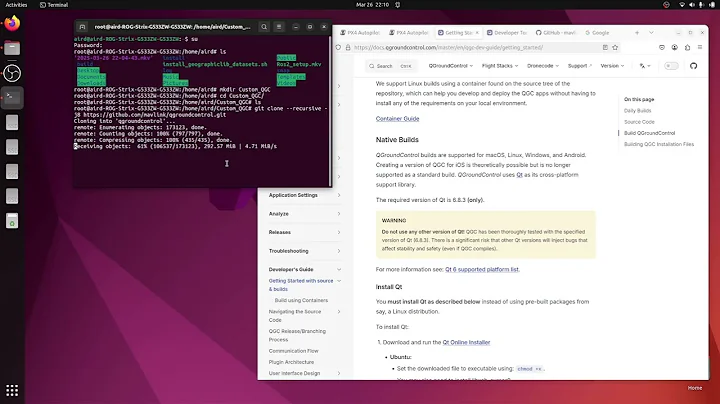Screen dimensions: 720x404
Task: Launch OBS Studio from the dock
Action: (x=12, y=73)
